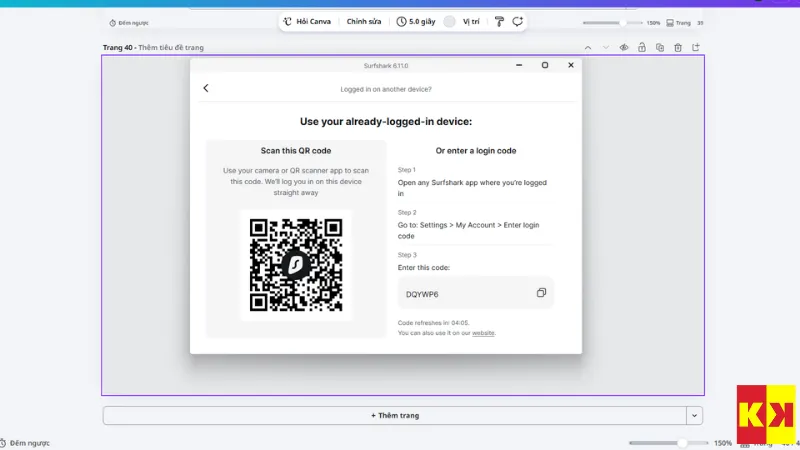Minimize the Surfshark window
The width and height of the screenshot is (800, 450).
pos(519,65)
